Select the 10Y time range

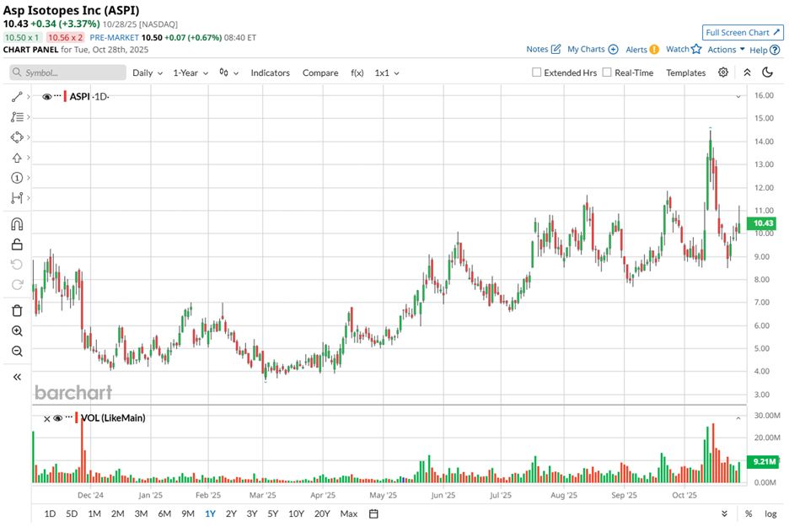[296, 514]
